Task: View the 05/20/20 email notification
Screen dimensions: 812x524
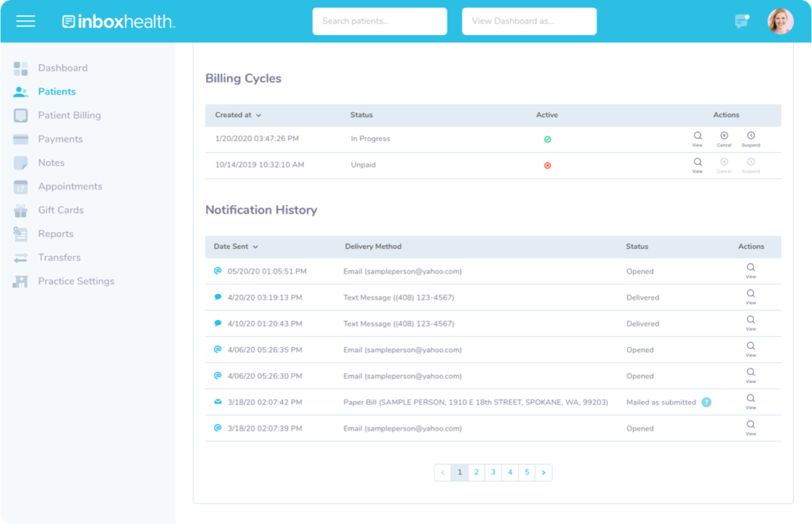Action: (751, 271)
